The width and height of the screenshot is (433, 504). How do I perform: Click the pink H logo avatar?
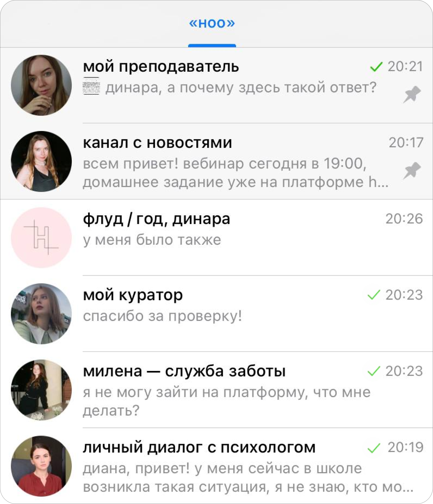(41, 237)
